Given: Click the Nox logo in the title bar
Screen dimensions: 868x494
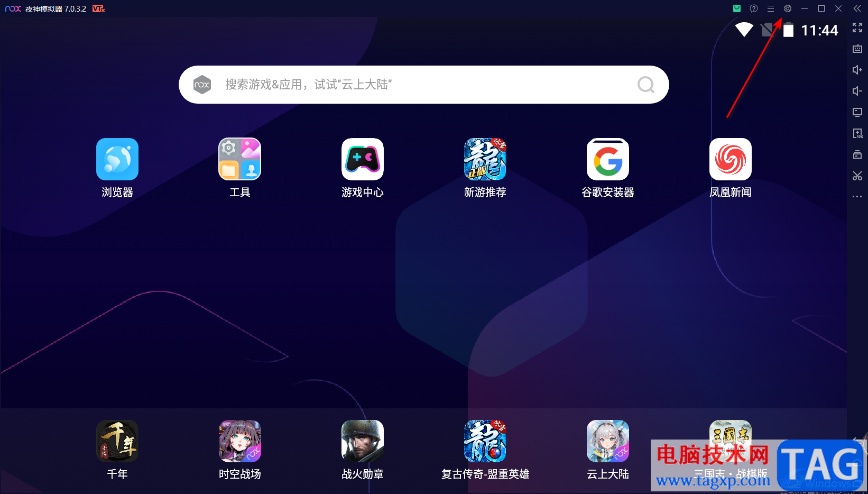Looking at the screenshot, I should 13,8.
